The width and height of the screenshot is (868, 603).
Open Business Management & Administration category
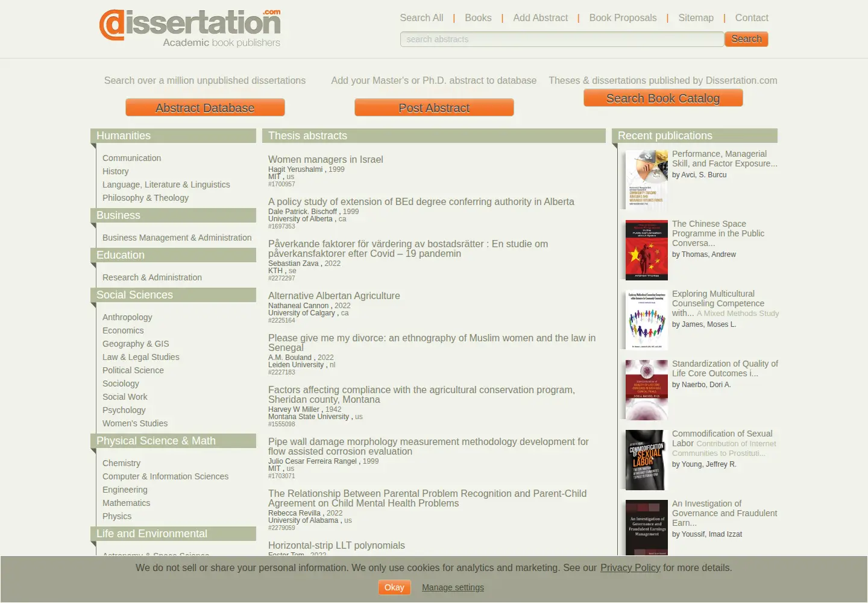pos(177,238)
